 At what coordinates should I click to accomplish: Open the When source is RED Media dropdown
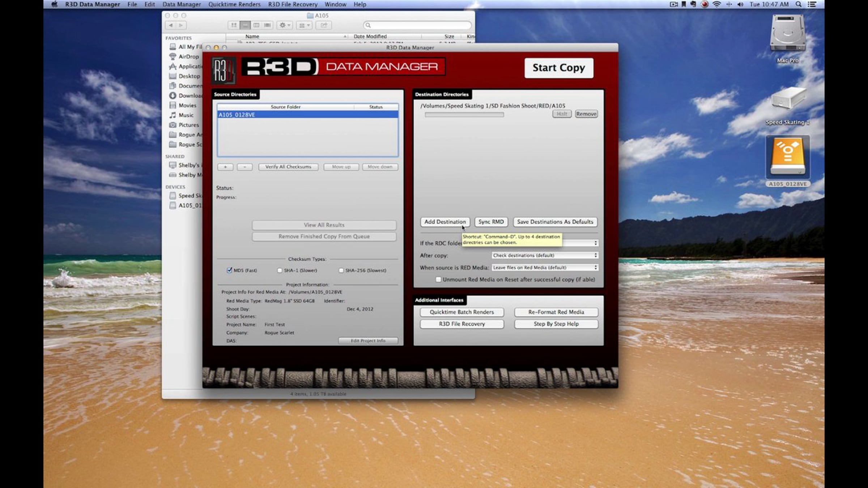(x=545, y=267)
